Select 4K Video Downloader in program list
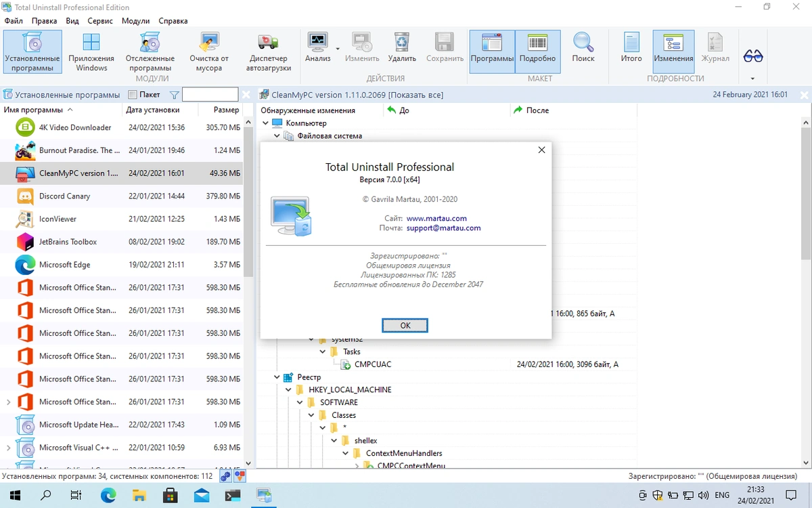The image size is (812, 508). coord(122,127)
